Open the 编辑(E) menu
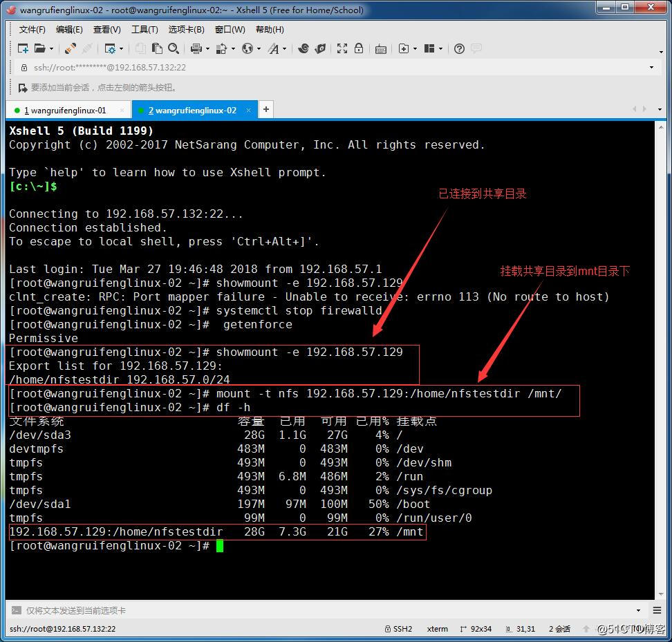 click(69, 29)
